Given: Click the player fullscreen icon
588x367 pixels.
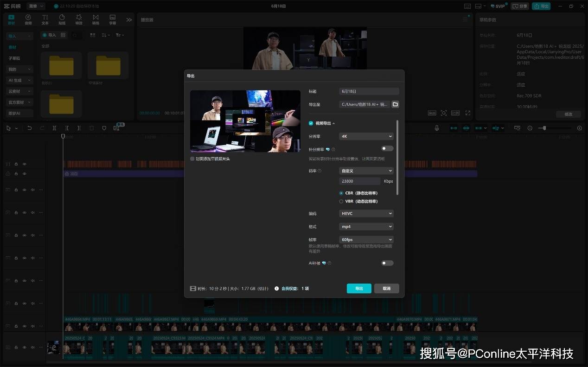Looking at the screenshot, I should (467, 113).
